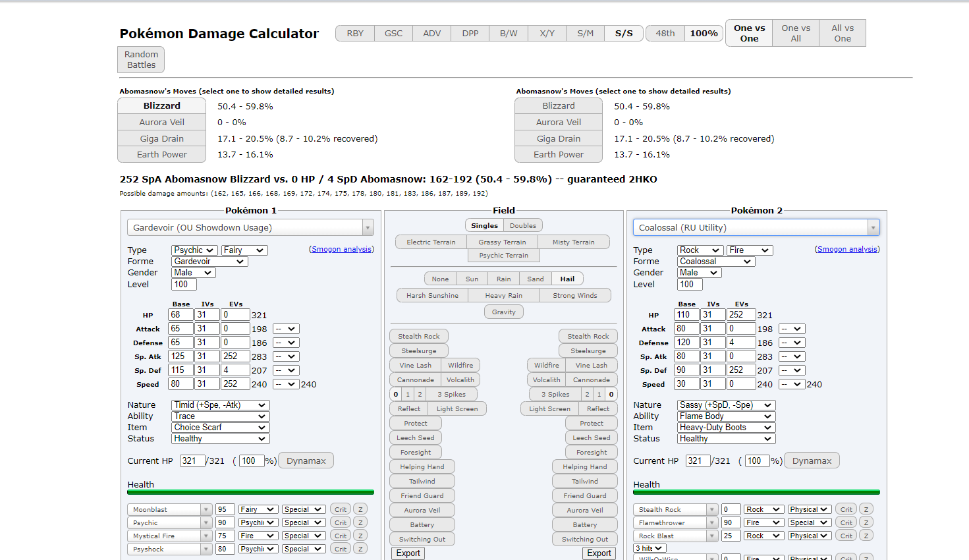
Task: Select right Earth Power move result
Action: [x=559, y=154]
